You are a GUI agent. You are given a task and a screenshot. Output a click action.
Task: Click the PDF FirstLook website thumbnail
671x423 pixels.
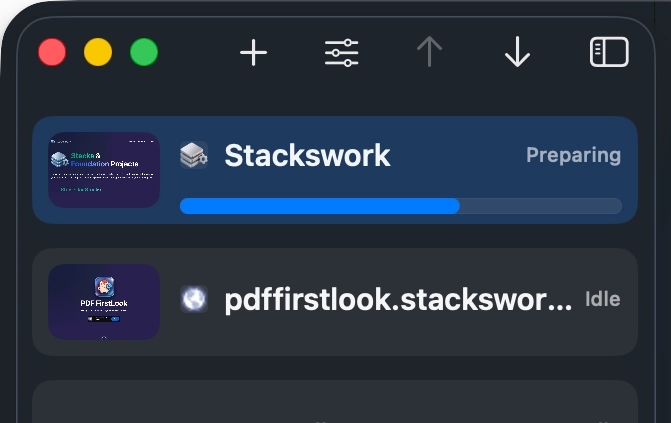[x=104, y=302]
